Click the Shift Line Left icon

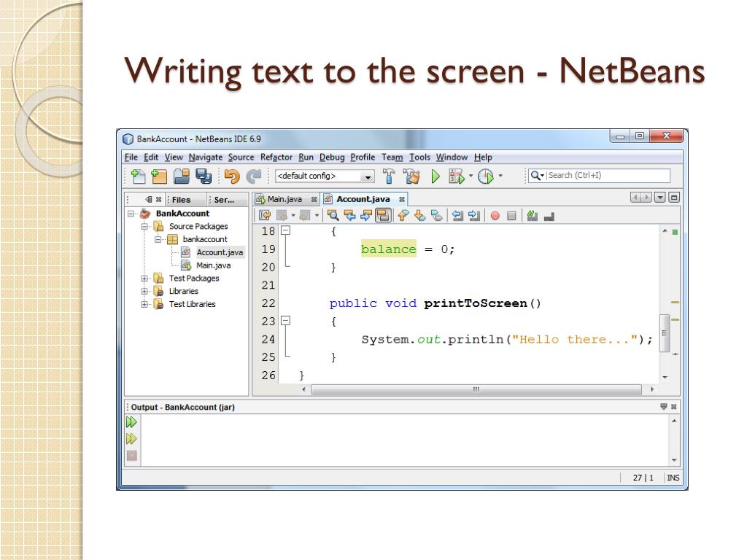(457, 216)
